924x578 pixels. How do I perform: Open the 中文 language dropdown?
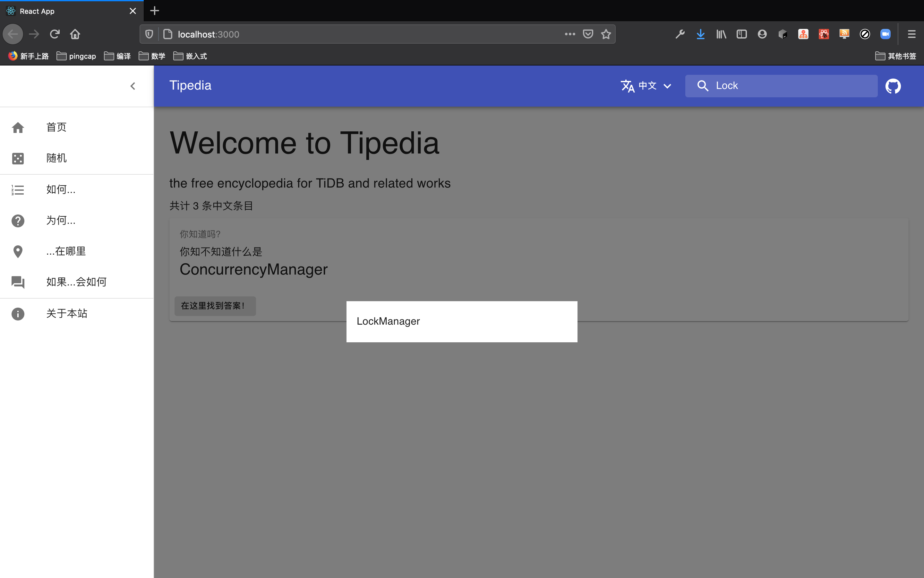click(x=646, y=86)
